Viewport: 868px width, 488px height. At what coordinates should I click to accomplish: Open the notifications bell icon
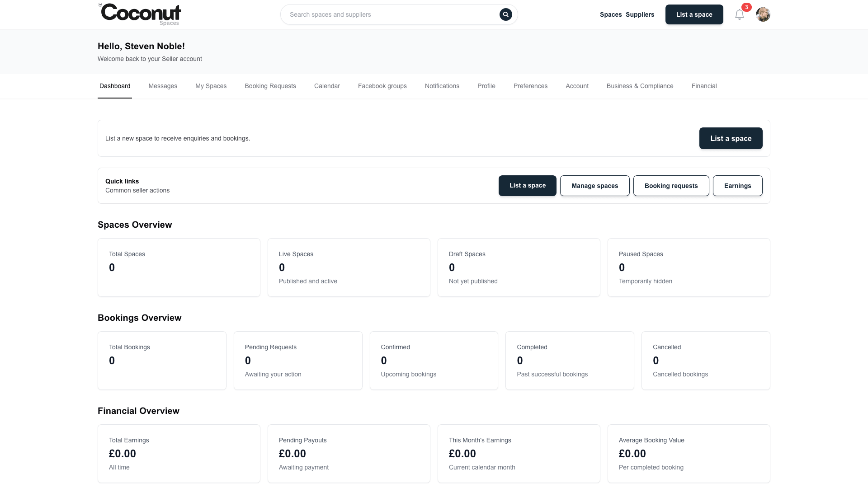[x=740, y=14]
